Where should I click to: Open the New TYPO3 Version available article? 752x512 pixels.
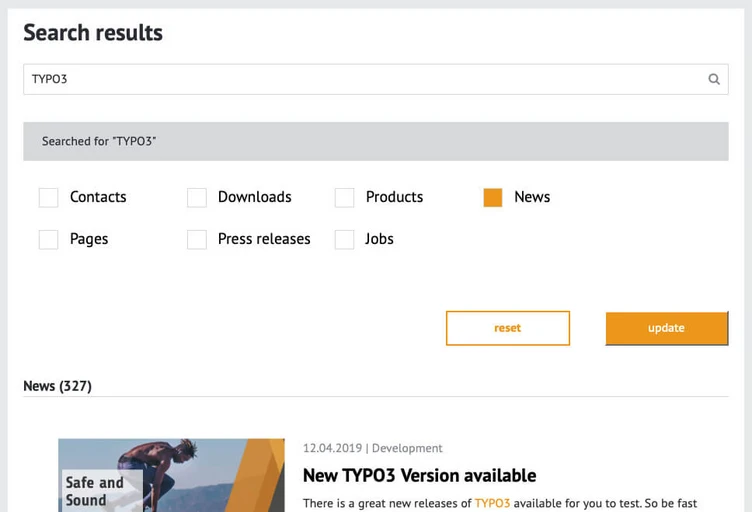tap(420, 476)
